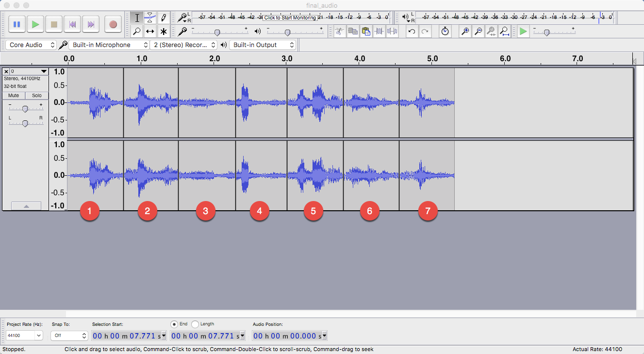The image size is (644, 354).
Task: Close the audio track with X button
Action: pos(6,71)
